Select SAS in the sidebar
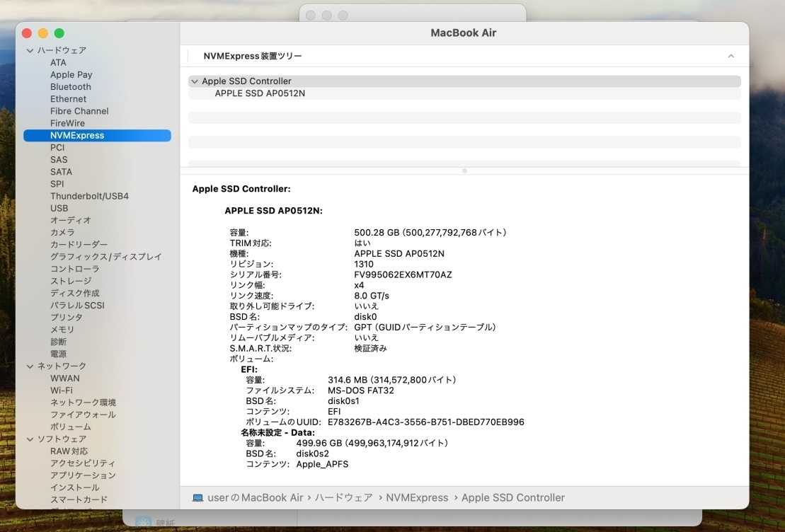The height and width of the screenshot is (532, 785). (59, 160)
